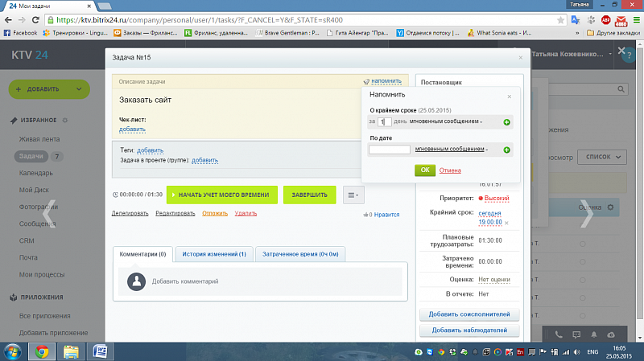
Task: Confirm the reminder with OK button
Action: click(x=425, y=170)
